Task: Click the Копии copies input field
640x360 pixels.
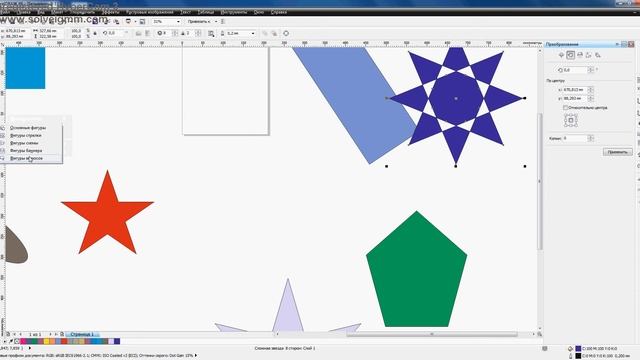Action: tap(576, 138)
